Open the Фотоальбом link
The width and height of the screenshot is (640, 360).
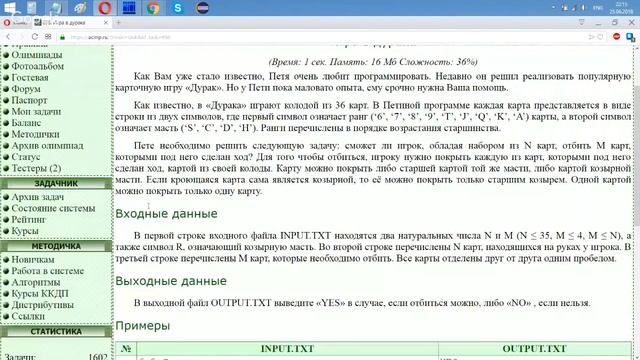click(38, 66)
